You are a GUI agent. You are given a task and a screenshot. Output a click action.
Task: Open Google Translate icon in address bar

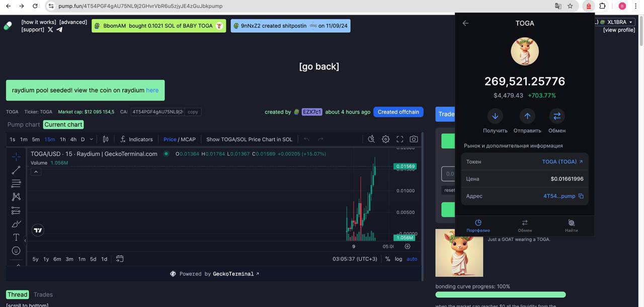[558, 6]
